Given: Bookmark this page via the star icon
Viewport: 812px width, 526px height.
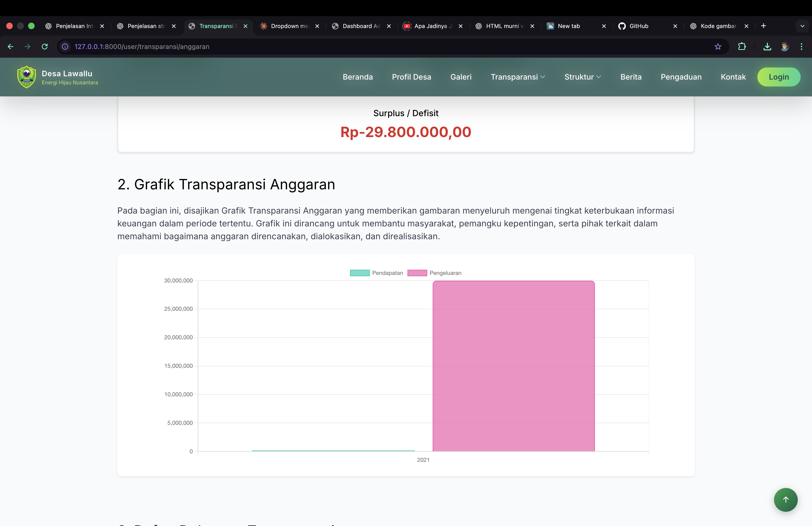Looking at the screenshot, I should (x=718, y=47).
